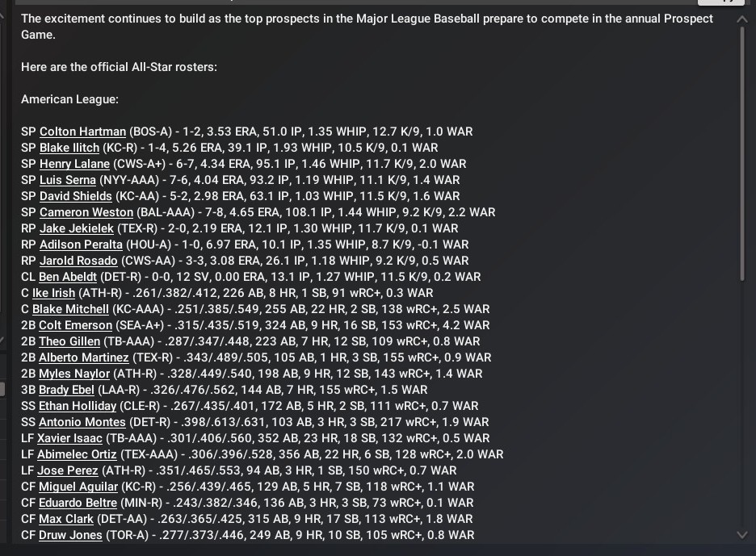
Task: Click reliever Jake Jekielek's name
Action: (77, 228)
